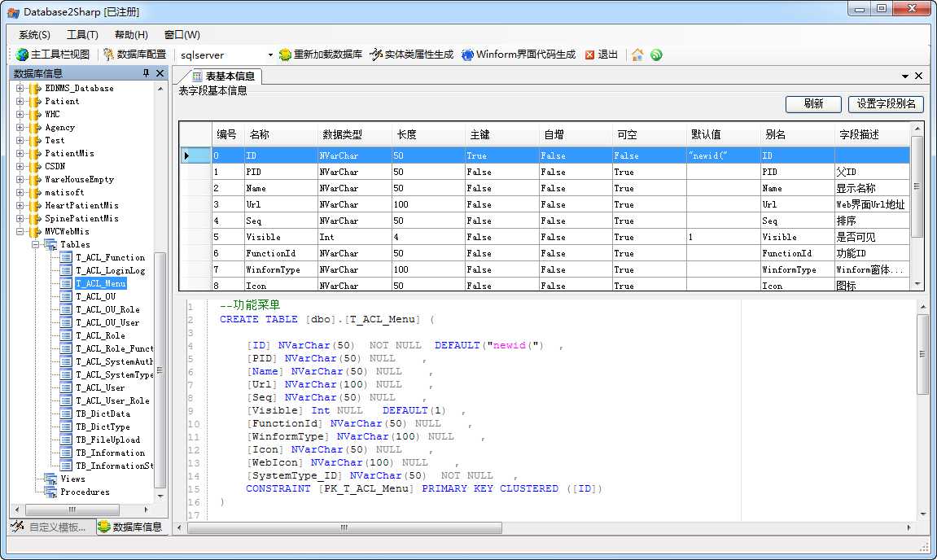Screen dimensions: 937x560
Task: Click the FunctionId name cell
Action: pos(281,253)
